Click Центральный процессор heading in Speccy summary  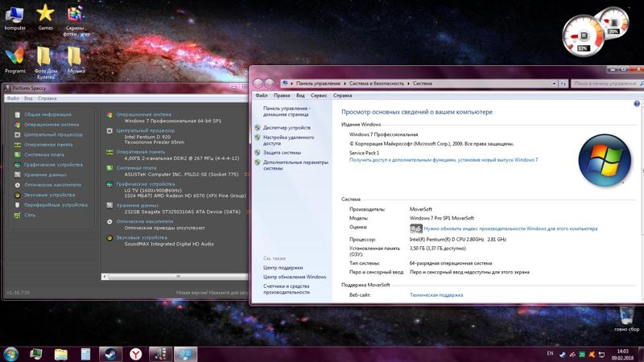(x=146, y=130)
